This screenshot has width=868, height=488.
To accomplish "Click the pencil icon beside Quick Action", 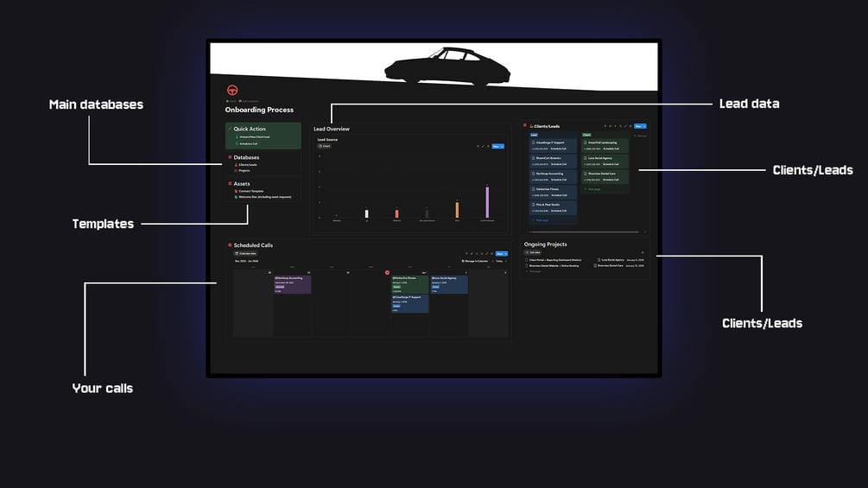I will [x=230, y=129].
